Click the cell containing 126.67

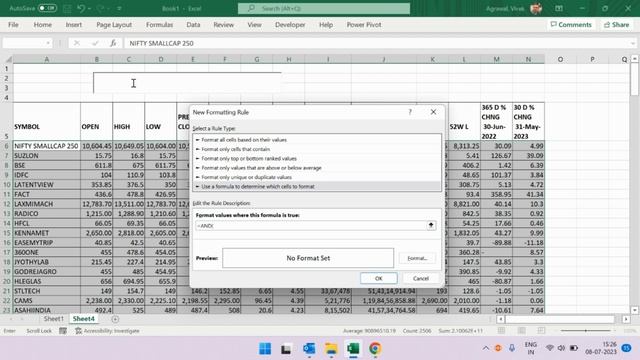496,156
